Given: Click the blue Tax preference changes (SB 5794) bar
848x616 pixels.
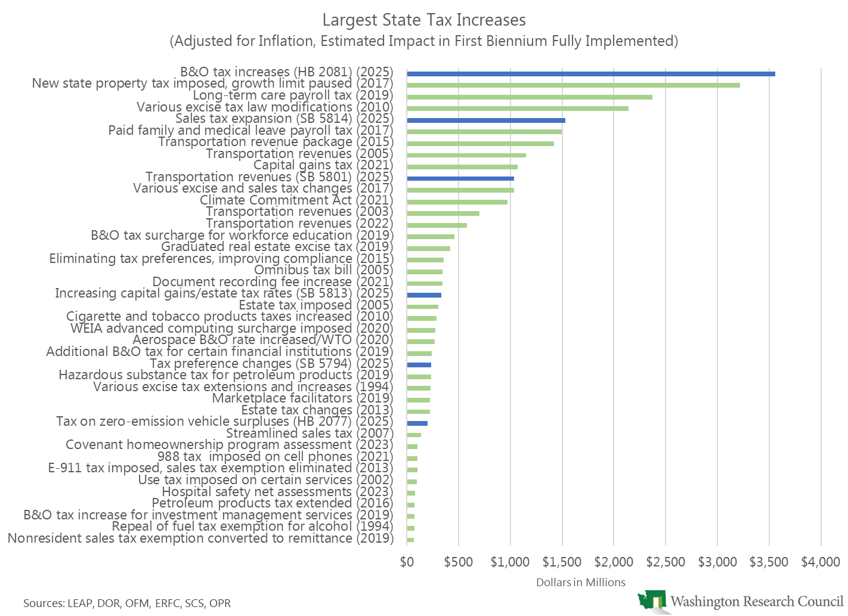Looking at the screenshot, I should (x=419, y=365).
